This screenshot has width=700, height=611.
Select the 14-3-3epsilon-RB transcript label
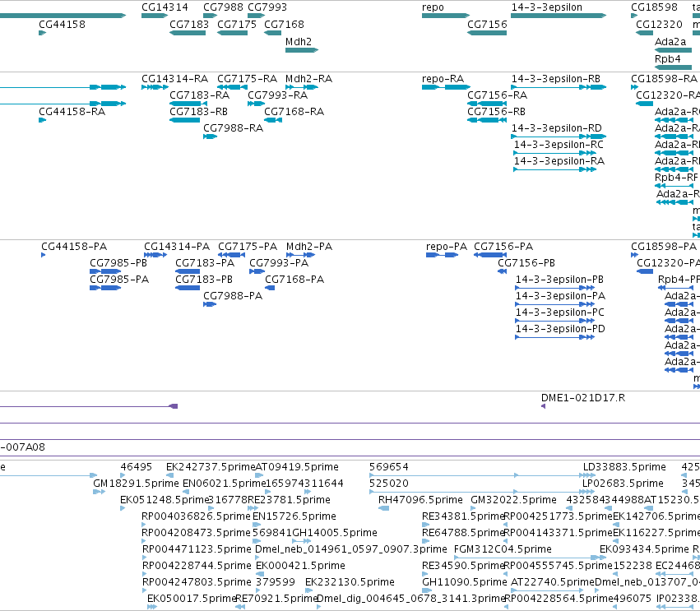pyautogui.click(x=556, y=79)
